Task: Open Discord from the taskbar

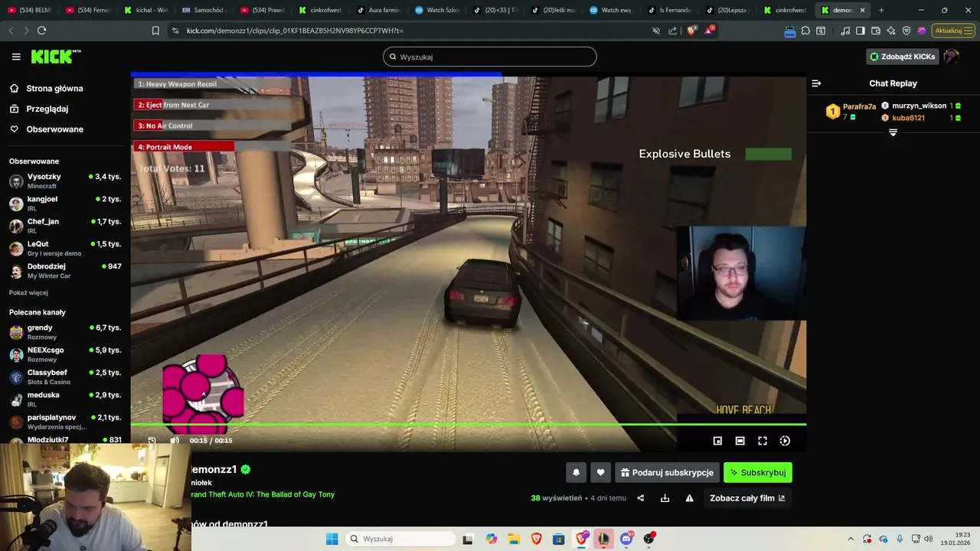Action: click(x=626, y=539)
